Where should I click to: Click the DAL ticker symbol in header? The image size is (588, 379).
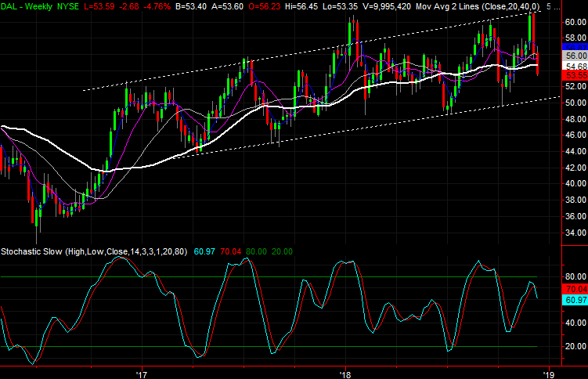(11, 6)
